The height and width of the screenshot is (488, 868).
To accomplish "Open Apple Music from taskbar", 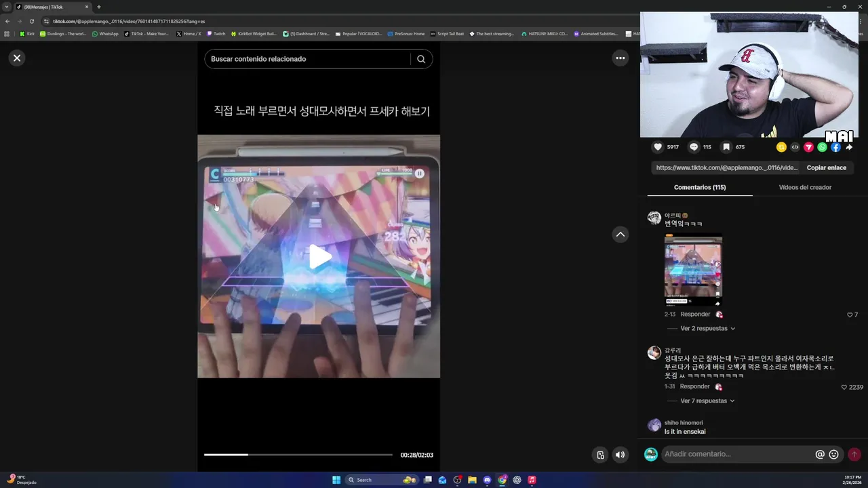I will point(532,480).
